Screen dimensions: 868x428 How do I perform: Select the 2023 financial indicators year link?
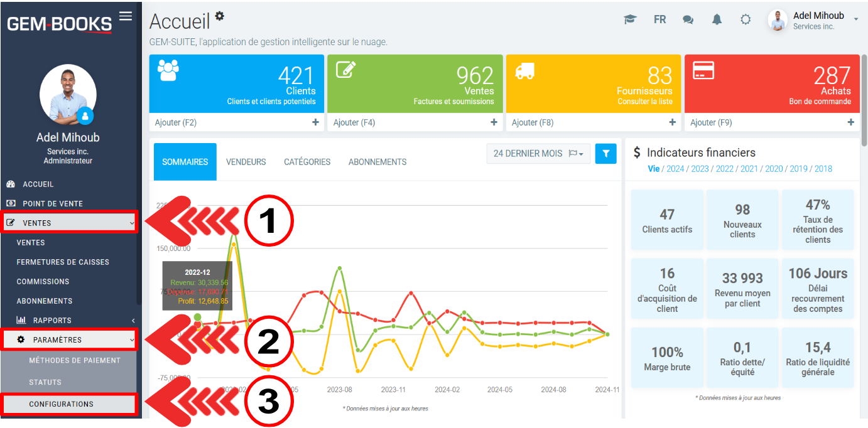(x=700, y=169)
